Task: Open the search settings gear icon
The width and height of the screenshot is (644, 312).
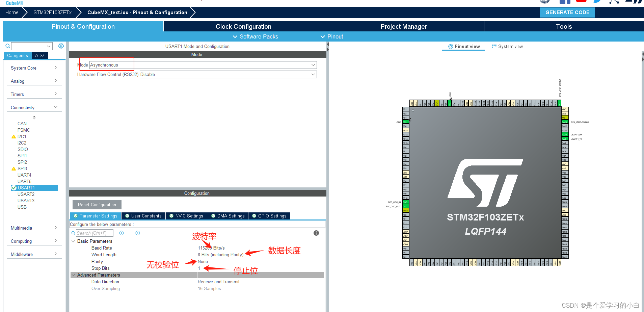Action: [x=61, y=46]
